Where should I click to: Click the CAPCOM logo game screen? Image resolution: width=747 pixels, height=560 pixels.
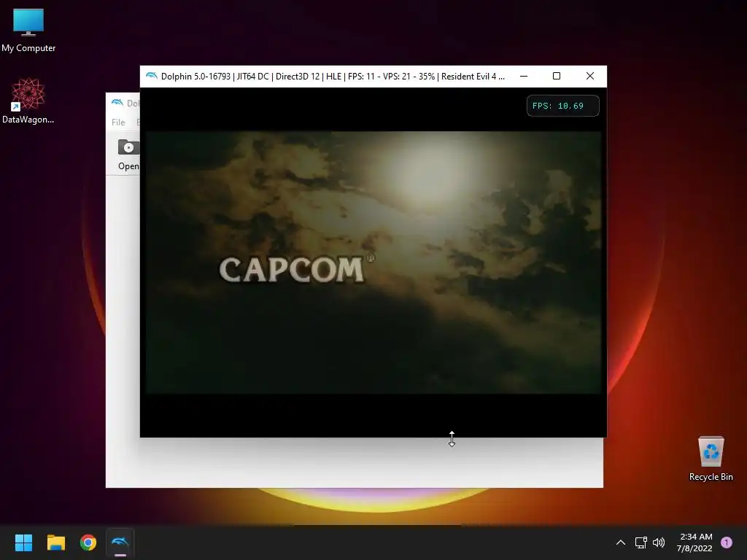point(297,270)
